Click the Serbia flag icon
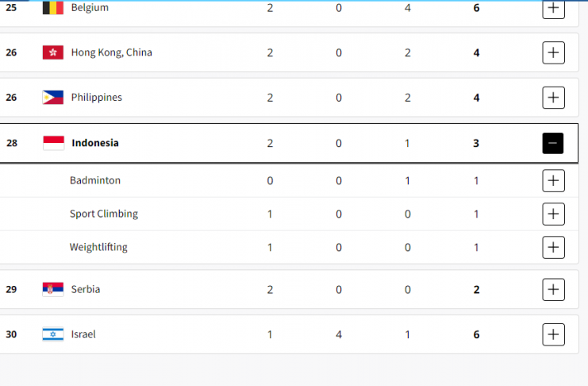The height and width of the screenshot is (386, 588). (53, 289)
